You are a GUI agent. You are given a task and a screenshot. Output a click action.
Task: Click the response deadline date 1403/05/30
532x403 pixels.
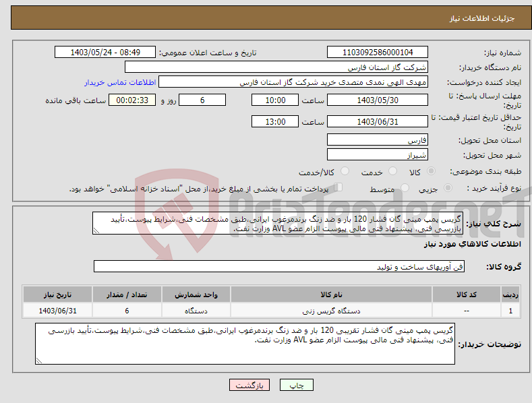point(378,100)
